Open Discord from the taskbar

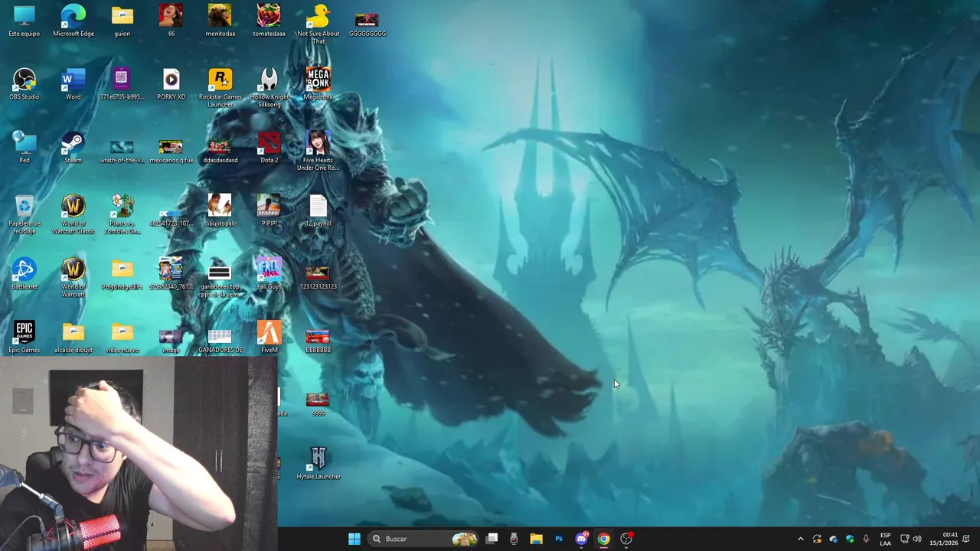(x=581, y=539)
